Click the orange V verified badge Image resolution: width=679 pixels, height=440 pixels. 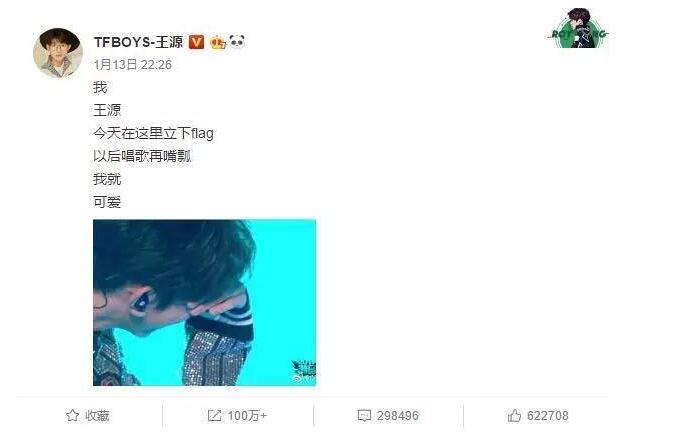pos(197,42)
